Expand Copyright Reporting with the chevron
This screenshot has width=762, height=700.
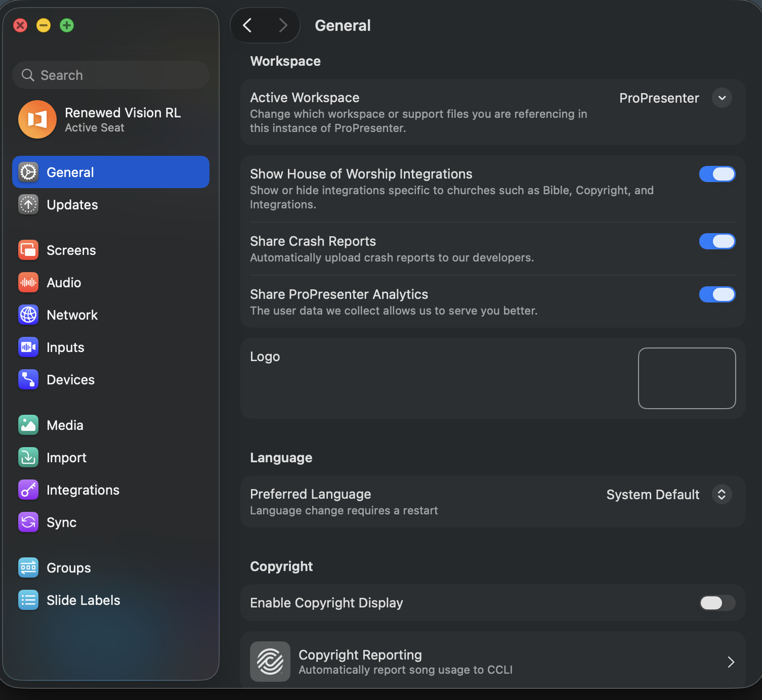731,662
